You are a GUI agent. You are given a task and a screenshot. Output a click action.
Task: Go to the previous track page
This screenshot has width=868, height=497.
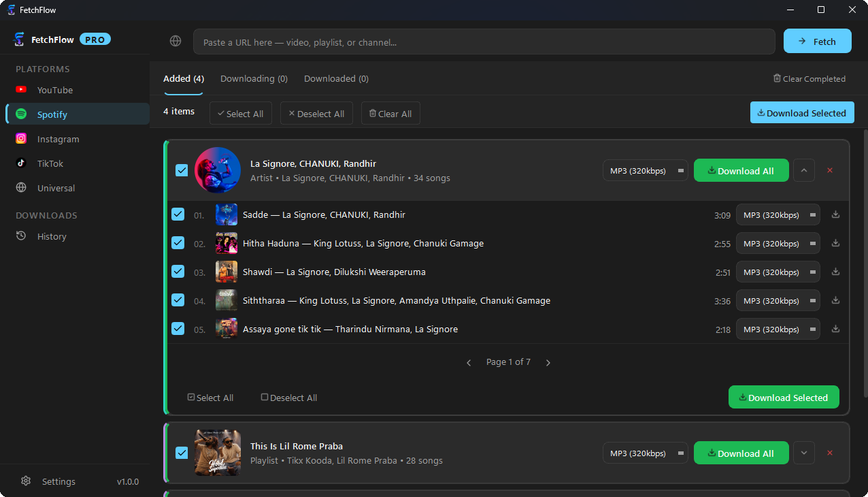coord(469,363)
